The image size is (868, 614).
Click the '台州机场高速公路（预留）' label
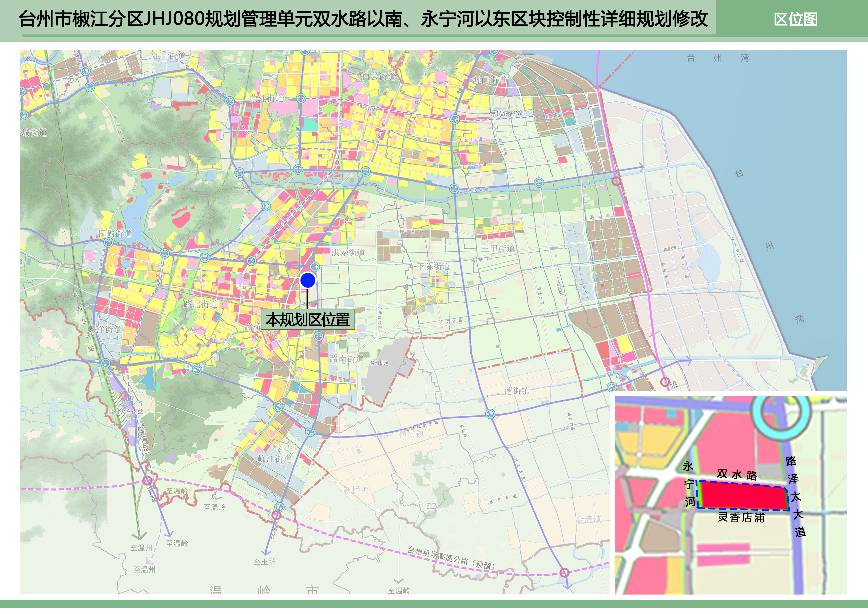pyautogui.click(x=451, y=558)
